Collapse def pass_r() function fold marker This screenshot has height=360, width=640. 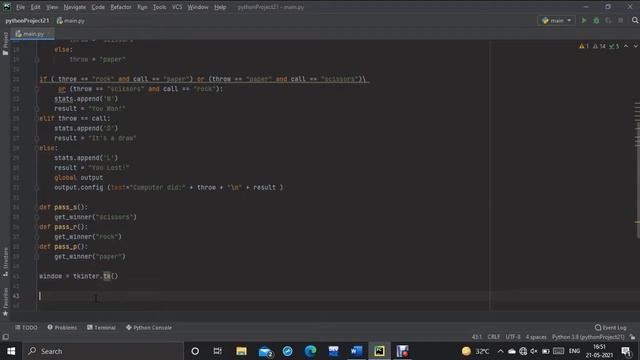click(37, 227)
